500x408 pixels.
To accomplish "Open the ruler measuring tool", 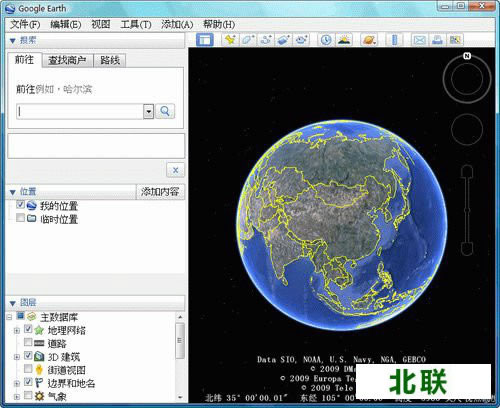I will (x=394, y=40).
